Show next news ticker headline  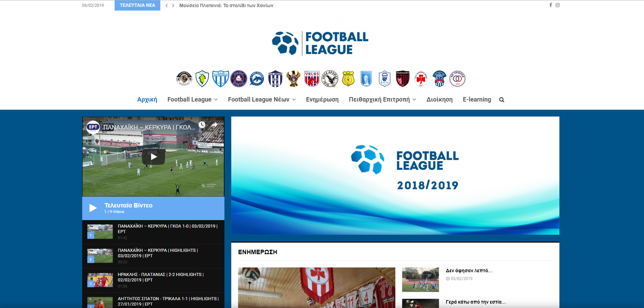pyautogui.click(x=173, y=5)
